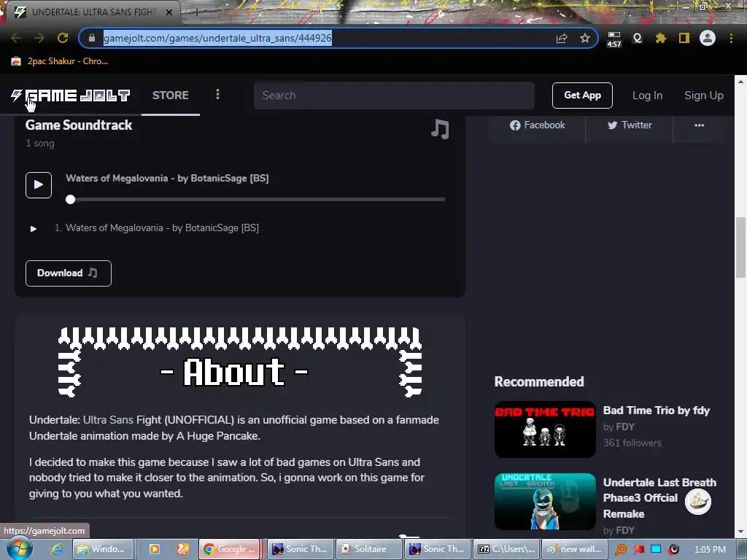Click the browser forward arrow
This screenshot has height=560, width=747.
coord(39,38)
